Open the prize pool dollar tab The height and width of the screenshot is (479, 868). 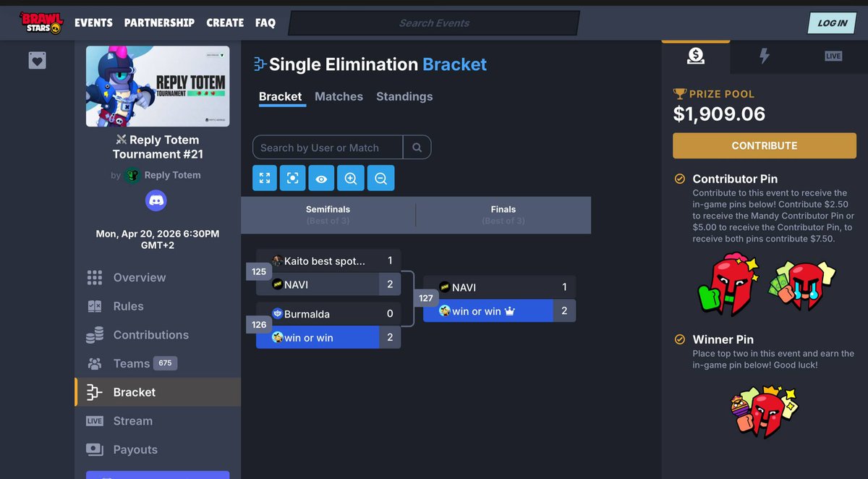point(696,56)
